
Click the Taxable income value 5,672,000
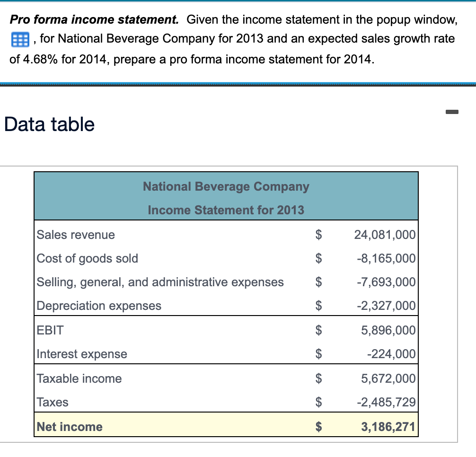click(386, 378)
